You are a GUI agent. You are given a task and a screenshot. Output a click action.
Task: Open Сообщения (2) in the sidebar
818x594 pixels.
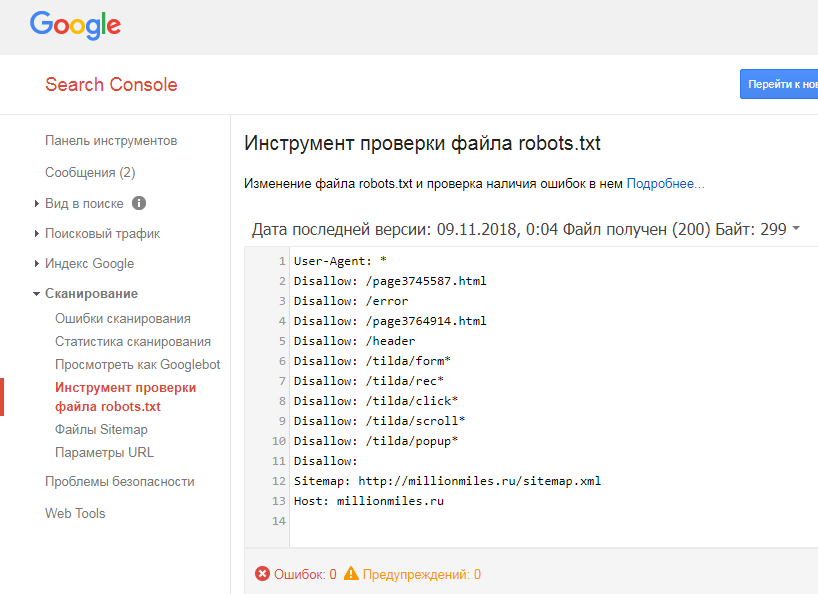coord(90,173)
